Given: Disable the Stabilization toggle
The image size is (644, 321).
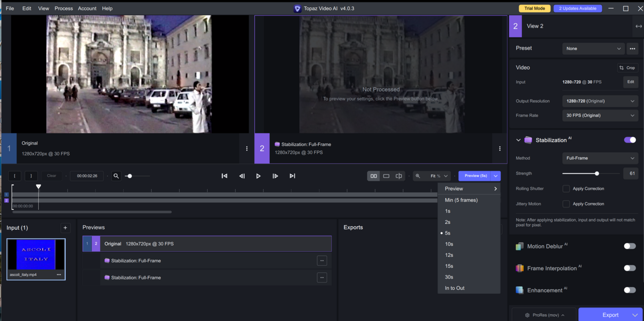Looking at the screenshot, I should [x=630, y=140].
